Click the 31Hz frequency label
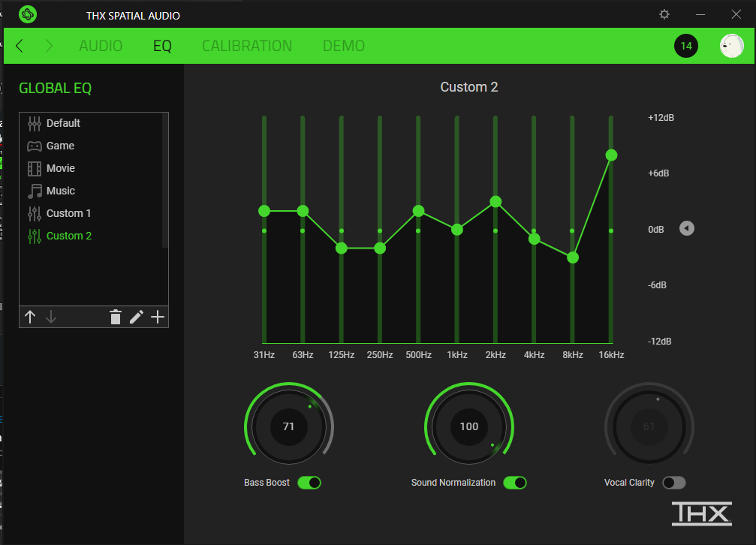This screenshot has width=756, height=545. tap(264, 355)
